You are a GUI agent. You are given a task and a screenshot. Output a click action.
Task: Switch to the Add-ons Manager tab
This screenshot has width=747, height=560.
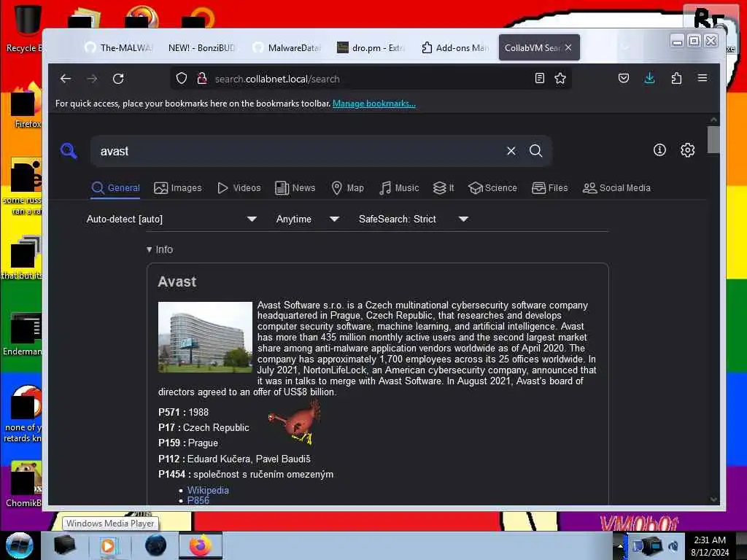455,47
